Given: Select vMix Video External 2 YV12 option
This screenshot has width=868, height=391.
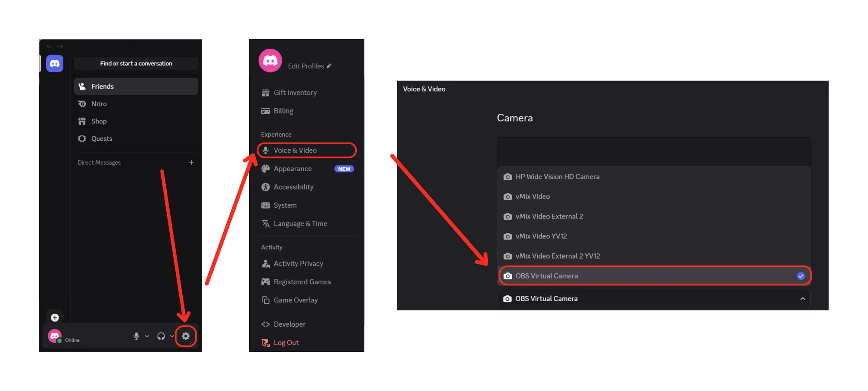Looking at the screenshot, I should [x=654, y=256].
